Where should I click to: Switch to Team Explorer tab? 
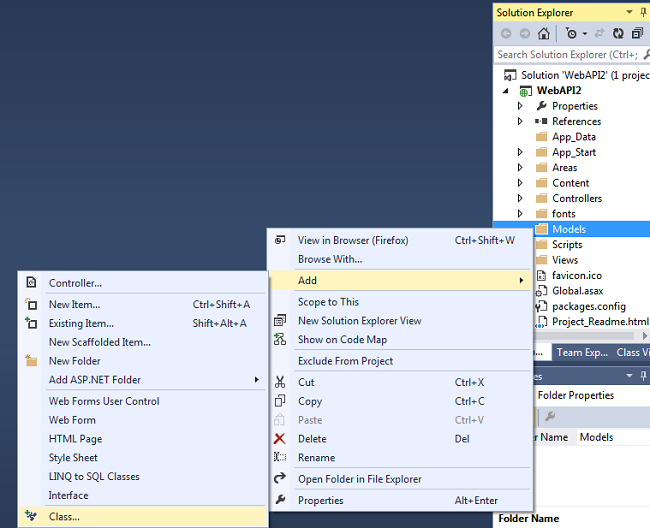(582, 352)
